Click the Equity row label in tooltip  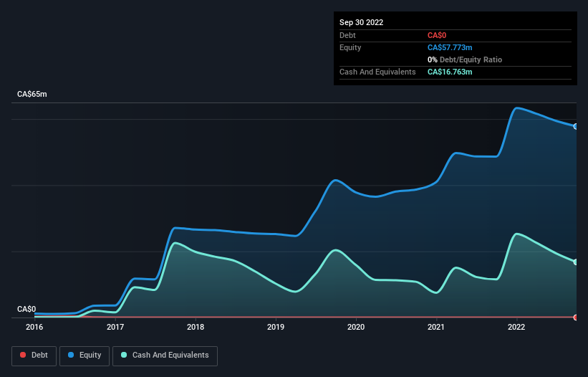click(350, 47)
